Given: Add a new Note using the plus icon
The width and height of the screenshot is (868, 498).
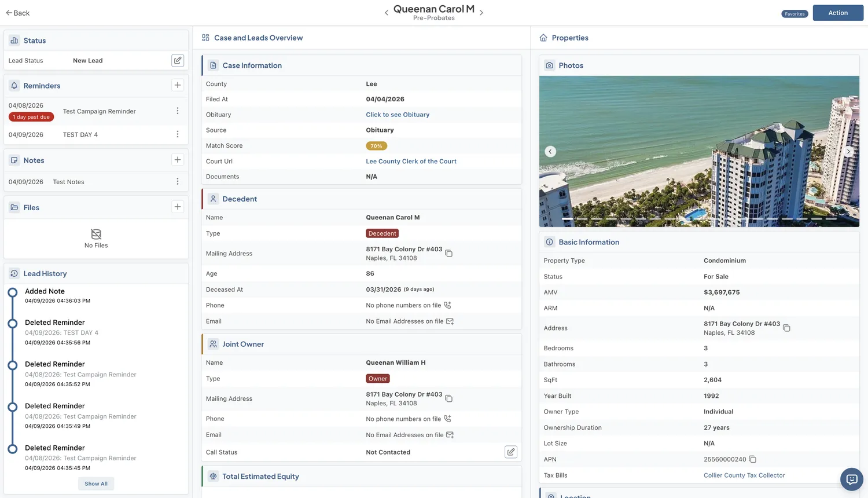Looking at the screenshot, I should point(177,160).
